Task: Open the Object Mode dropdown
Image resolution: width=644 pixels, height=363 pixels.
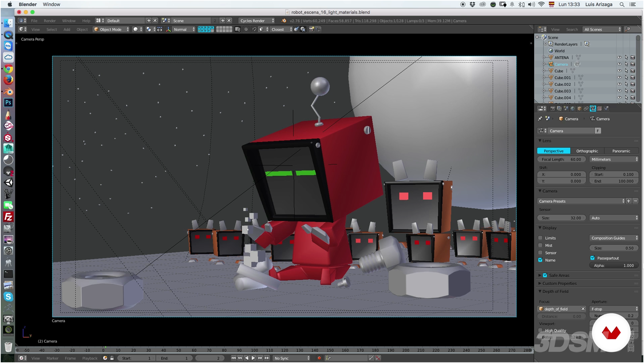Action: (x=111, y=29)
